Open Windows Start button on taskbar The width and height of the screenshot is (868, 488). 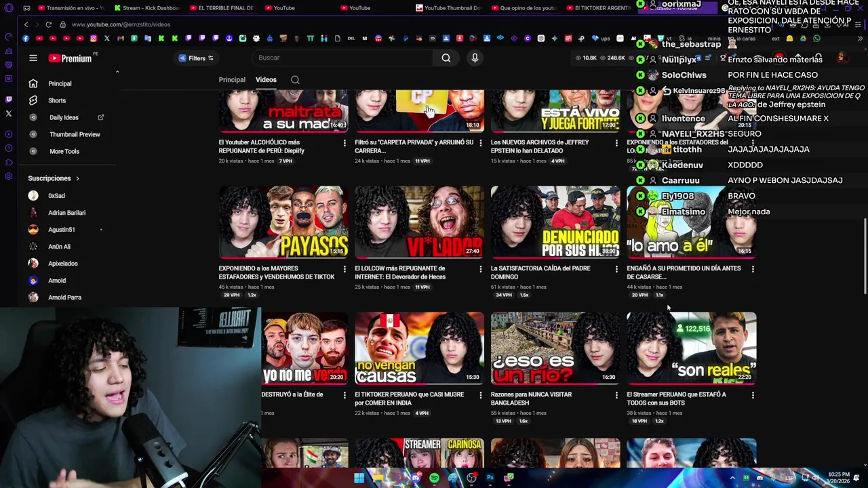tap(359, 478)
